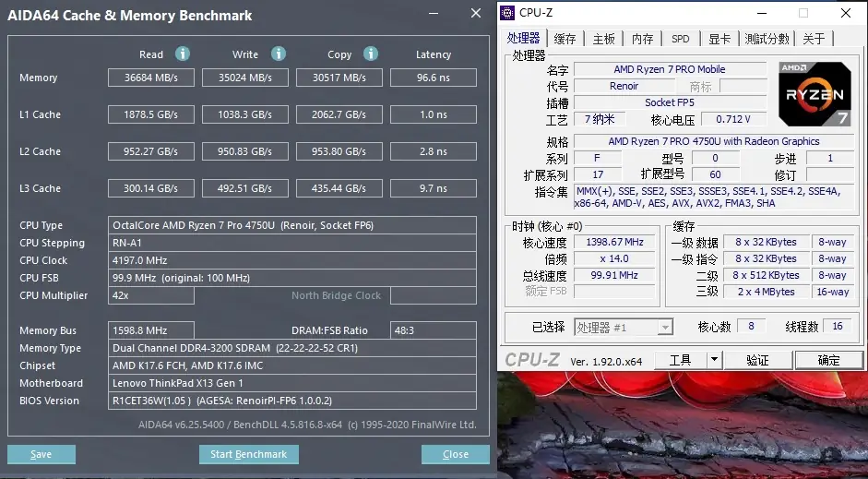Open the 显卡 tab
Image resolution: width=868 pixels, height=479 pixels.
click(x=719, y=39)
